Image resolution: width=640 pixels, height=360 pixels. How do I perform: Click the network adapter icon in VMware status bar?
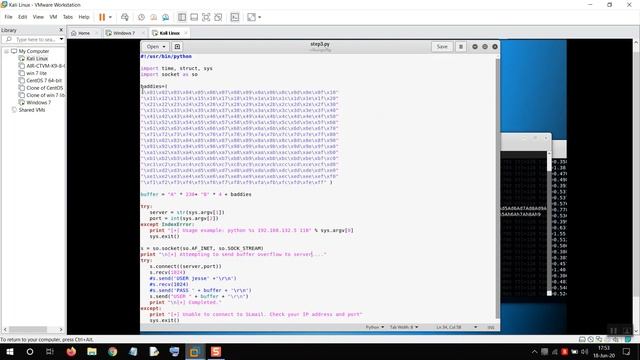[599, 339]
